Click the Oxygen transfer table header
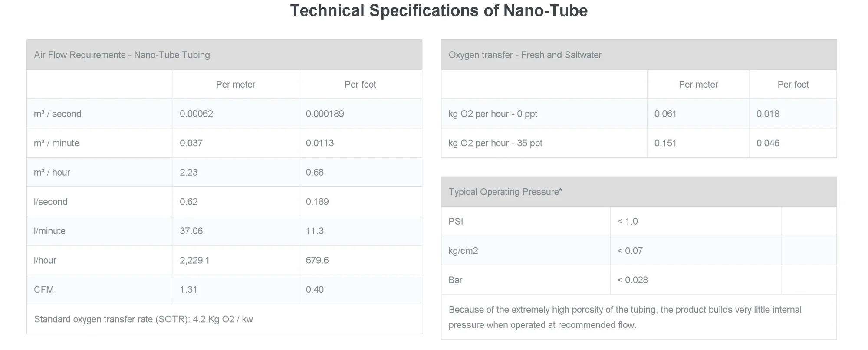868x350 pixels. click(525, 55)
